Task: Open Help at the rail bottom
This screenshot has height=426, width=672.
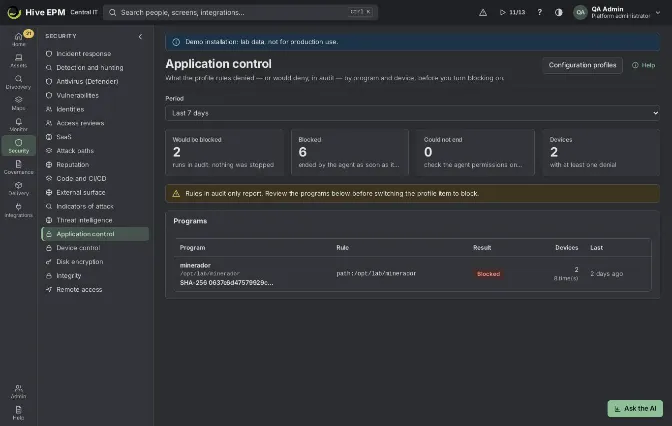Action: click(x=18, y=413)
